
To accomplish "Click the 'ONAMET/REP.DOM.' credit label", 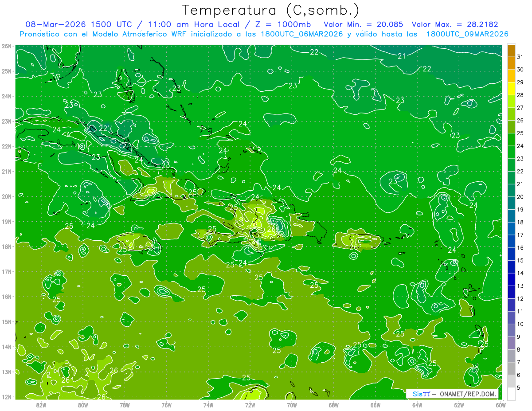I will pos(467,394).
